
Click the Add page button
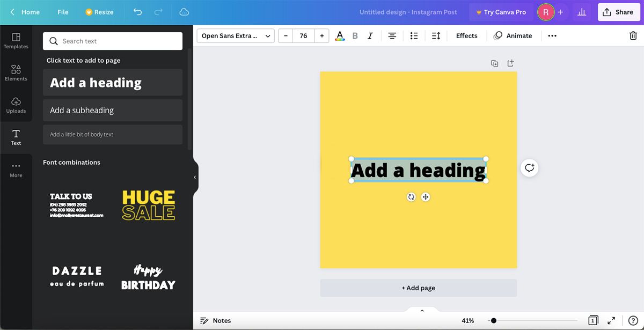coord(419,288)
